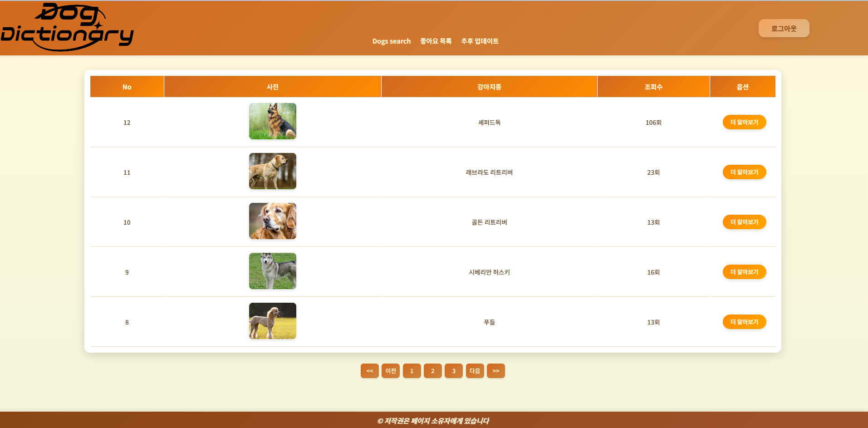Select the Golden Retriever thumbnail image

click(272, 221)
